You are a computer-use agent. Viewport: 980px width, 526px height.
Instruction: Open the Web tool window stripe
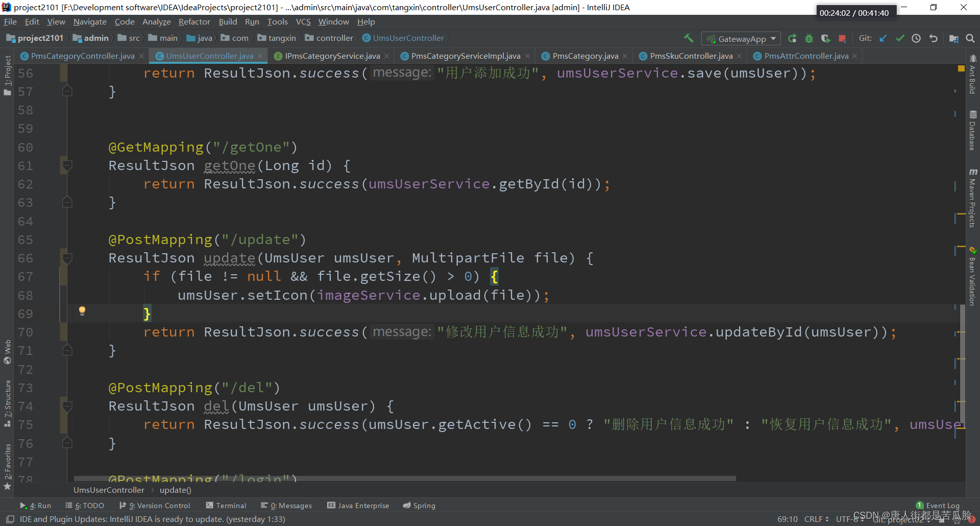tap(7, 352)
